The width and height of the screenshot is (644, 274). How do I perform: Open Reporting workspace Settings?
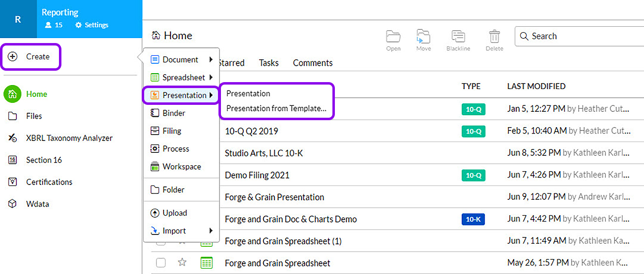[92, 25]
